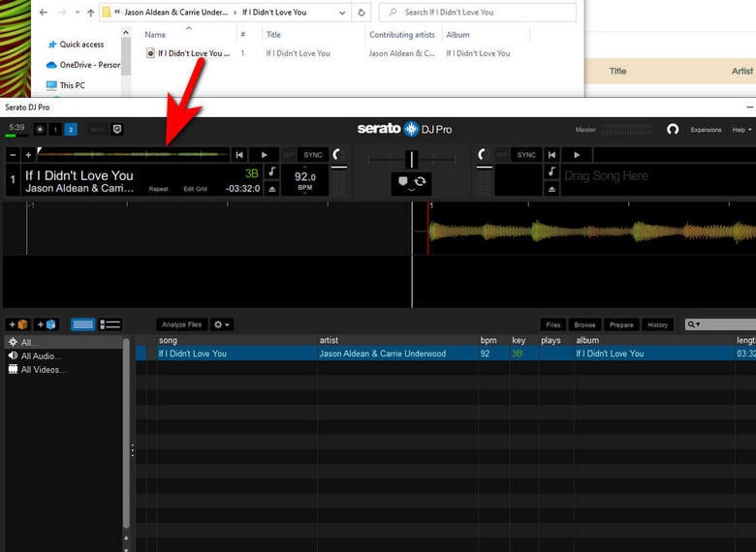Select the All... crate
The image size is (756, 552).
tap(64, 343)
